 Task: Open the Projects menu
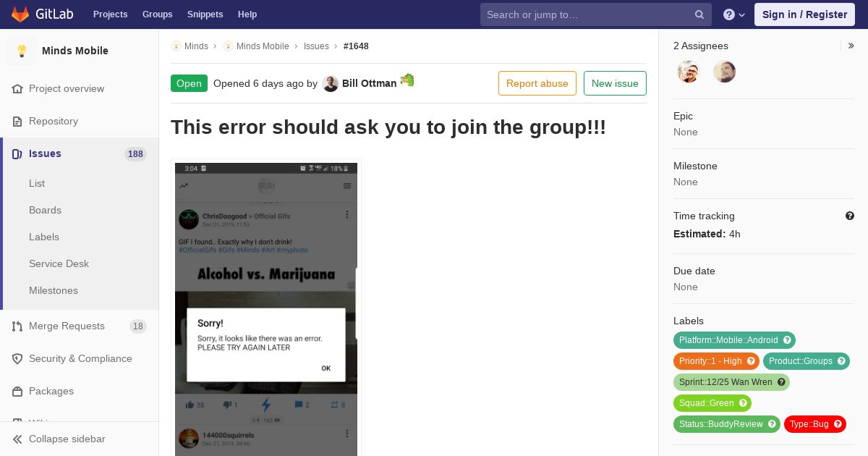(110, 14)
